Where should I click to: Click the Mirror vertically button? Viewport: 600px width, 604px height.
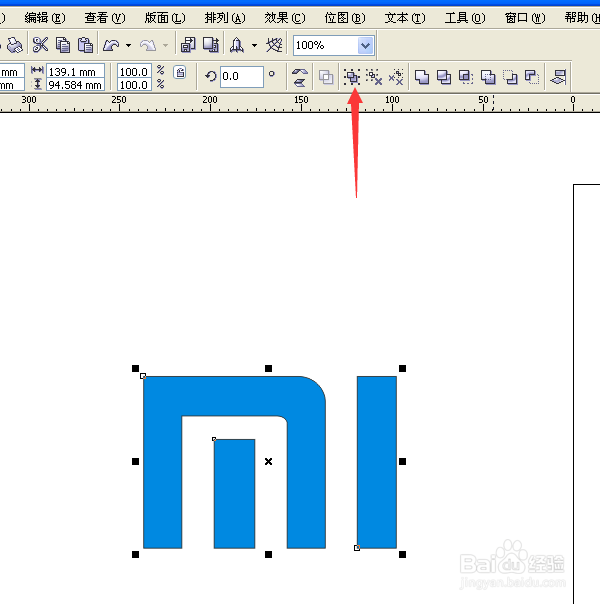click(300, 82)
